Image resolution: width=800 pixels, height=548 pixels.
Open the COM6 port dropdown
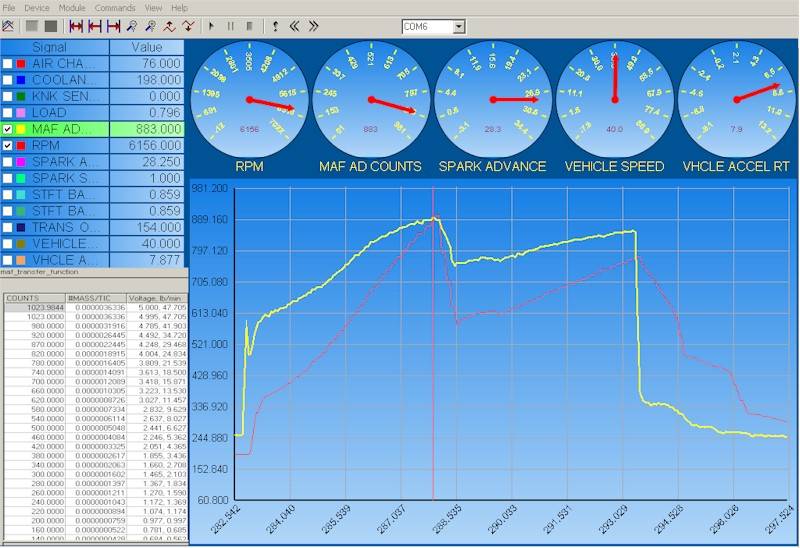459,26
